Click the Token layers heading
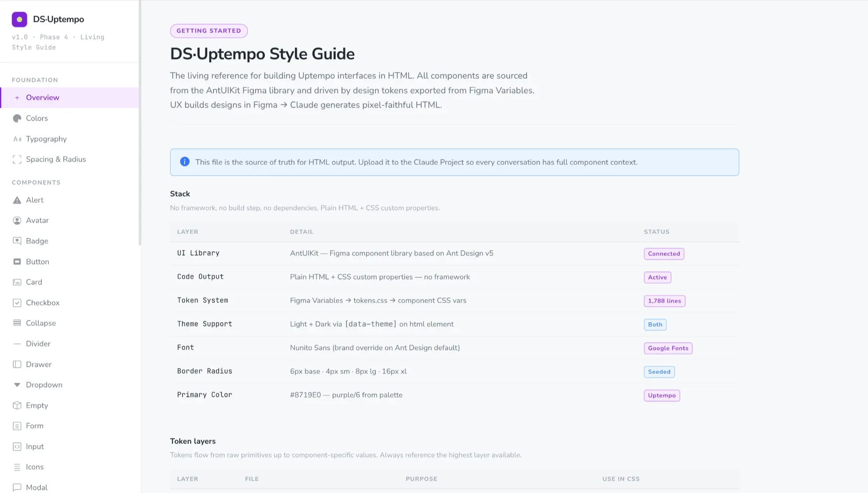 [x=193, y=441]
